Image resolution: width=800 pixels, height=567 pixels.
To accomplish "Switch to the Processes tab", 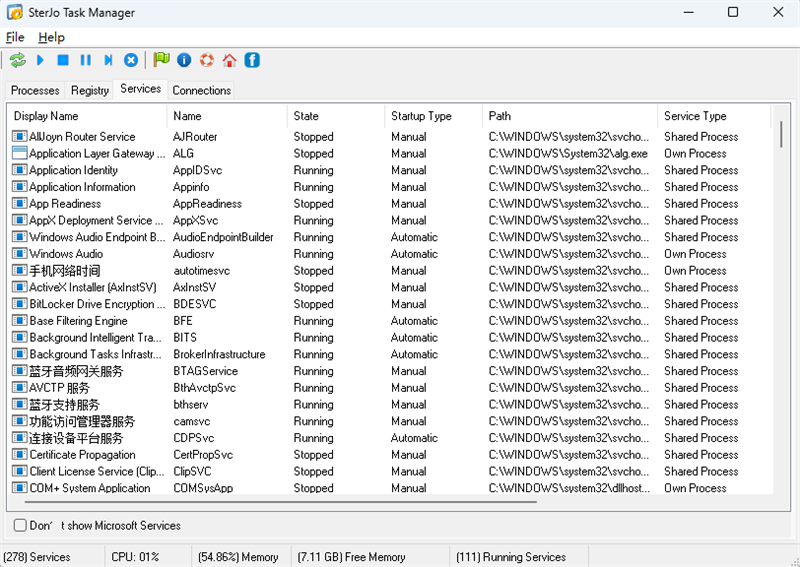I will tap(35, 90).
